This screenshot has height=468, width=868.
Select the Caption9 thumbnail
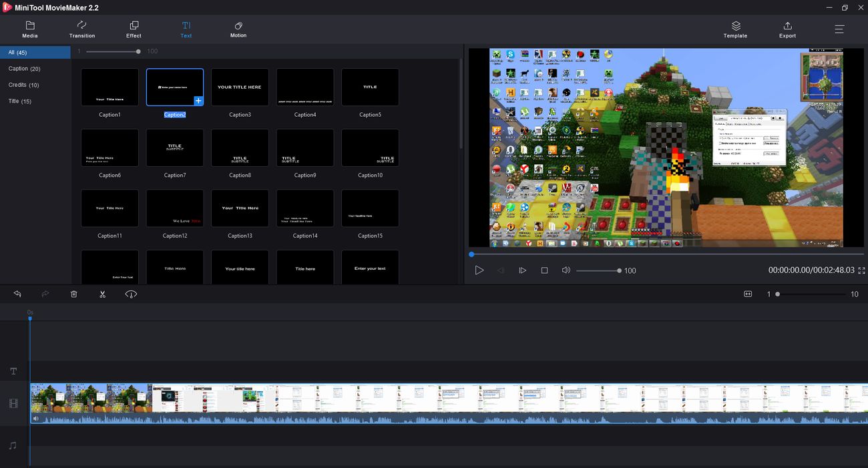pyautogui.click(x=305, y=148)
